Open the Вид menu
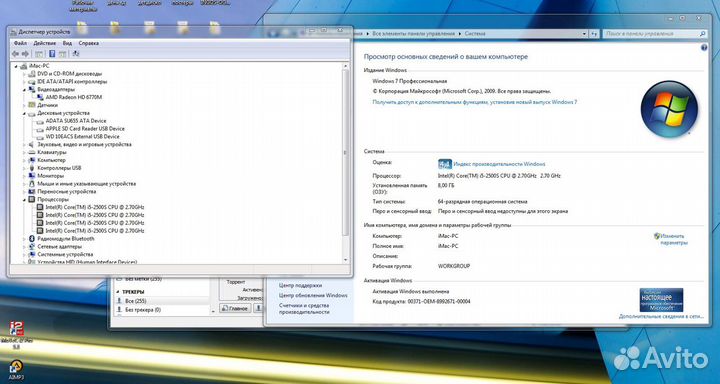The width and height of the screenshot is (720, 384). coord(68,43)
